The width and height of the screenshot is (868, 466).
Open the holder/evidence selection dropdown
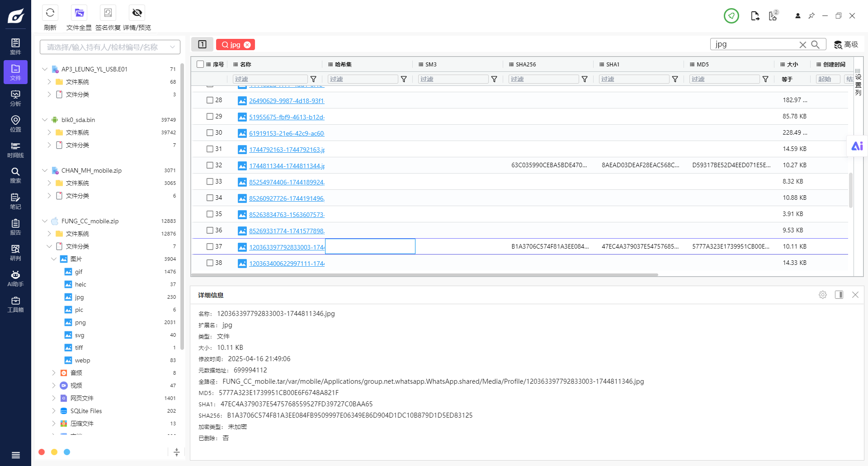110,47
